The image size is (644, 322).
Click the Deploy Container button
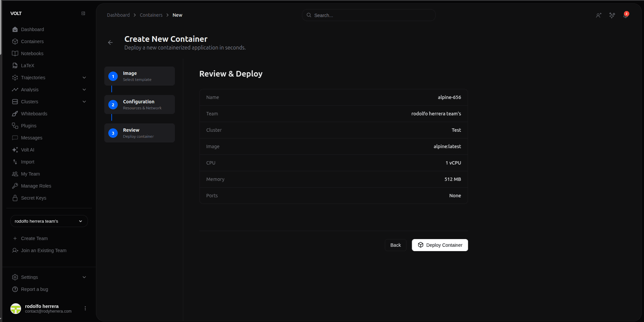tap(440, 245)
